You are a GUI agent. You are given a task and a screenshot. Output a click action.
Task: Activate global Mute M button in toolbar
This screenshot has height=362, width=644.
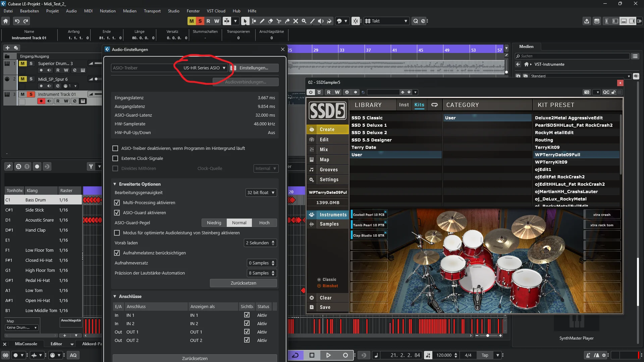pyautogui.click(x=192, y=21)
